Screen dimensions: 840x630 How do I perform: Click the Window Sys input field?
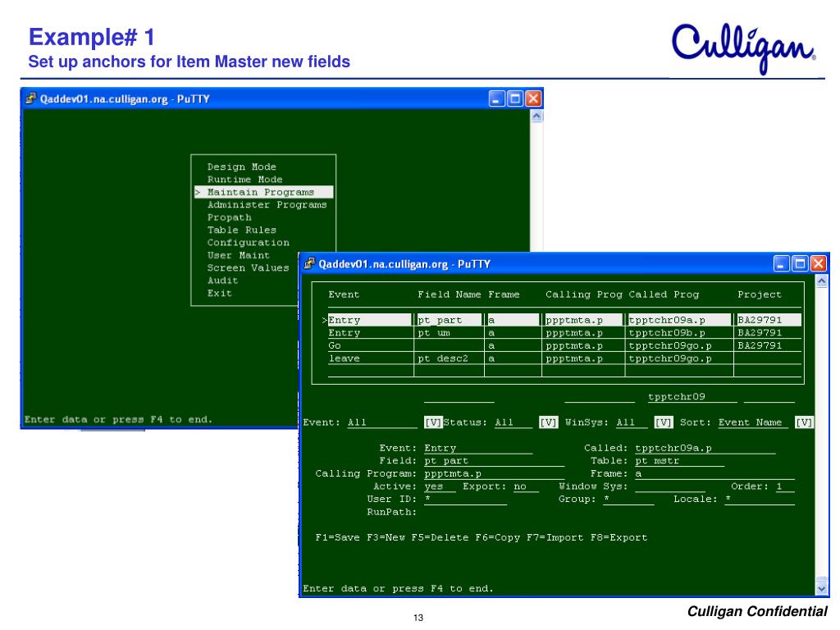click(x=669, y=486)
